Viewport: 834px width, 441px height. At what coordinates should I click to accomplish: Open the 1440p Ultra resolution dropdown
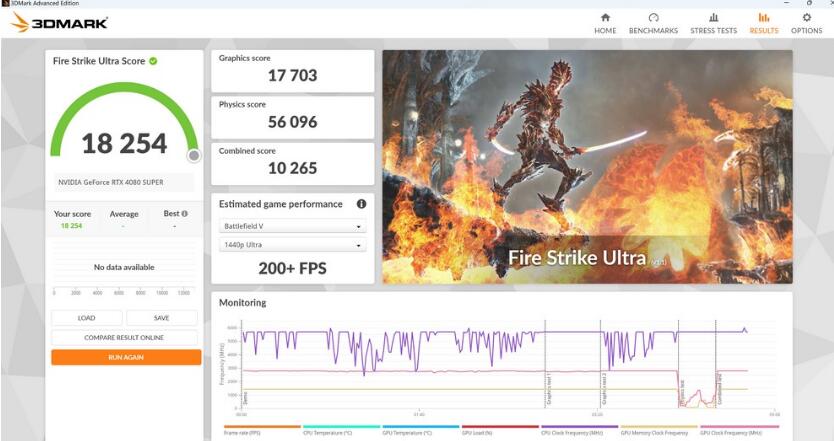292,245
